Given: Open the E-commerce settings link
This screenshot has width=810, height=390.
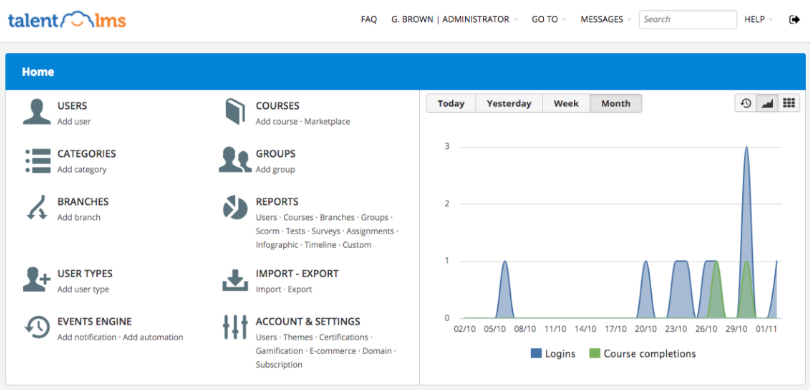Looking at the screenshot, I should pyautogui.click(x=333, y=351).
